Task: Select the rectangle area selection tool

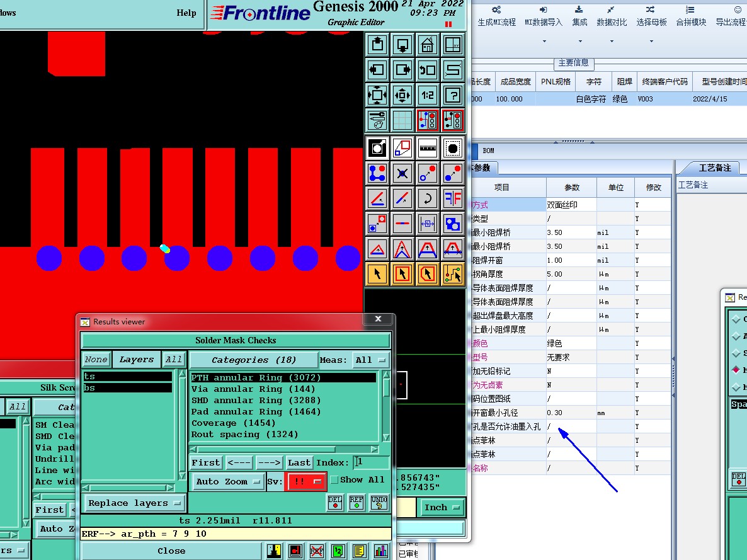Action: (402, 274)
